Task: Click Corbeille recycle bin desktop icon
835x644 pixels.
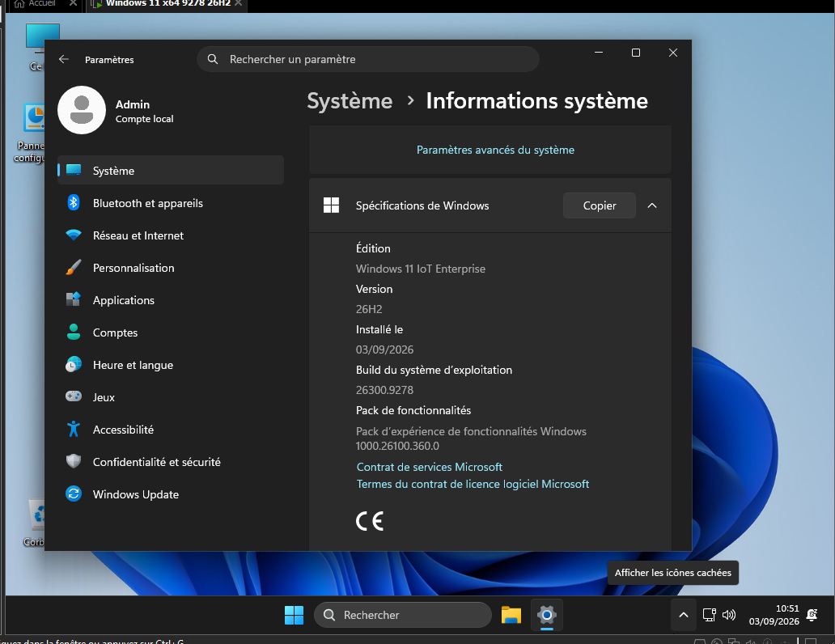Action: coord(35,522)
